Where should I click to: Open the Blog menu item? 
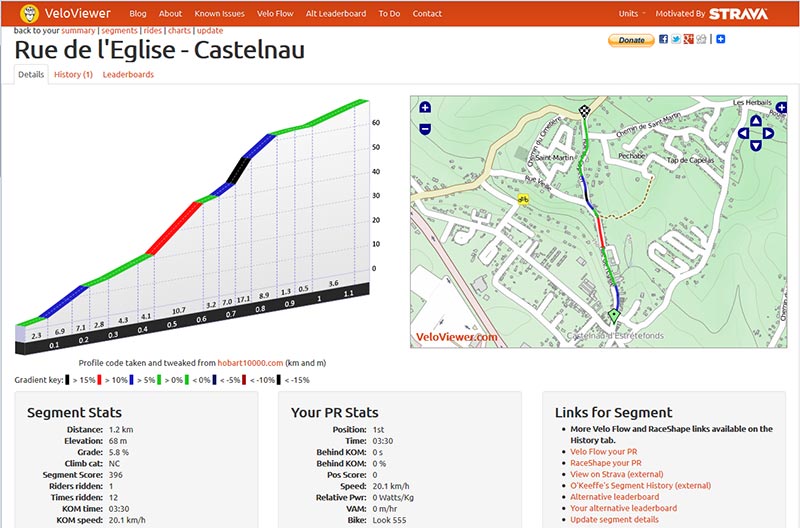point(138,14)
